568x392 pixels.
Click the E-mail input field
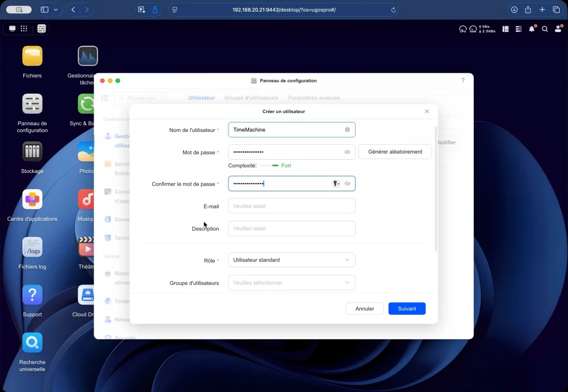(291, 206)
